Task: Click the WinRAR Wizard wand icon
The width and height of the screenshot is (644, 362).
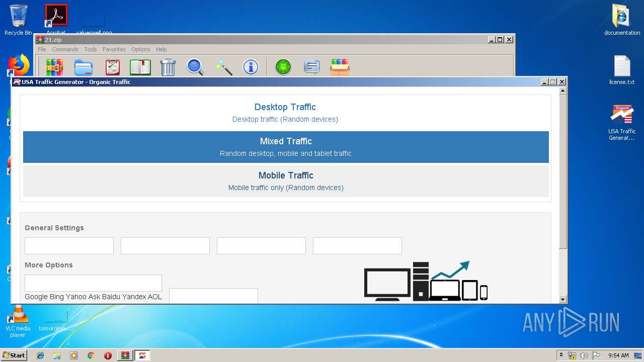Action: coord(223,67)
